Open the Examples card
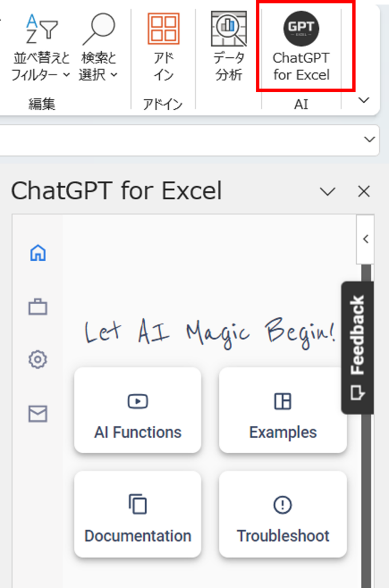The height and width of the screenshot is (588, 389). (x=283, y=410)
